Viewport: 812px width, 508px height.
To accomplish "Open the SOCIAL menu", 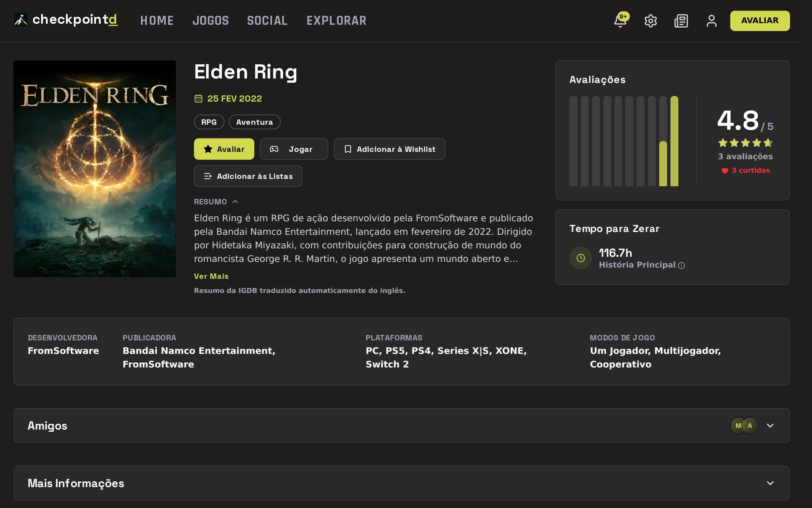I will tap(267, 21).
